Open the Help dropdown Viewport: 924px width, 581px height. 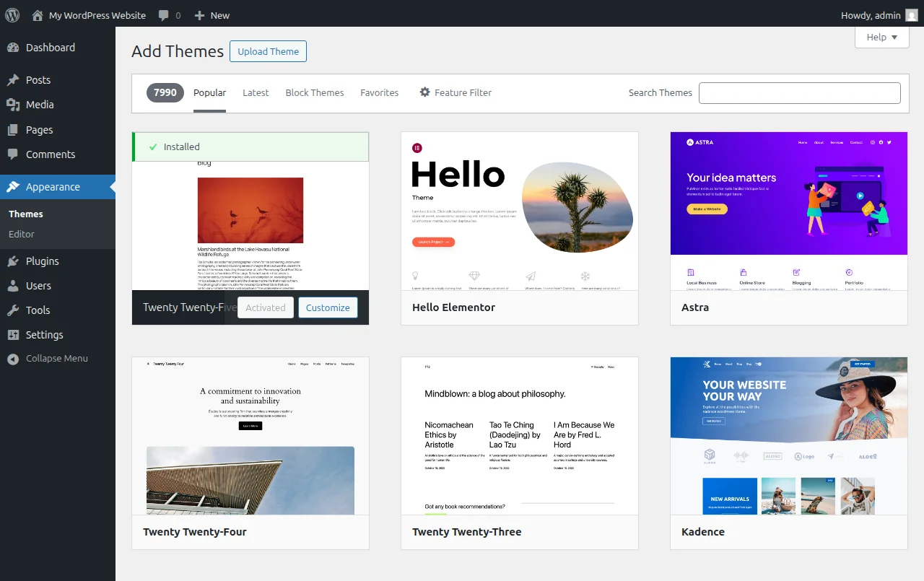click(881, 37)
